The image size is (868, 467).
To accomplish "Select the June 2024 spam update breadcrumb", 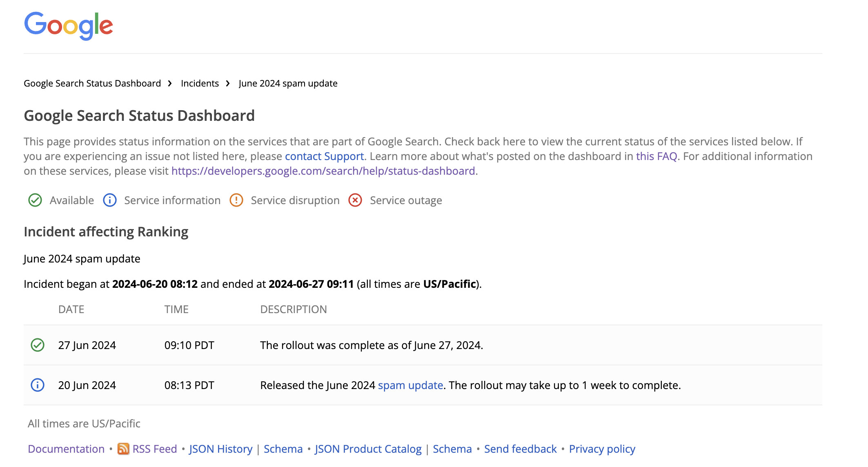I will point(287,83).
